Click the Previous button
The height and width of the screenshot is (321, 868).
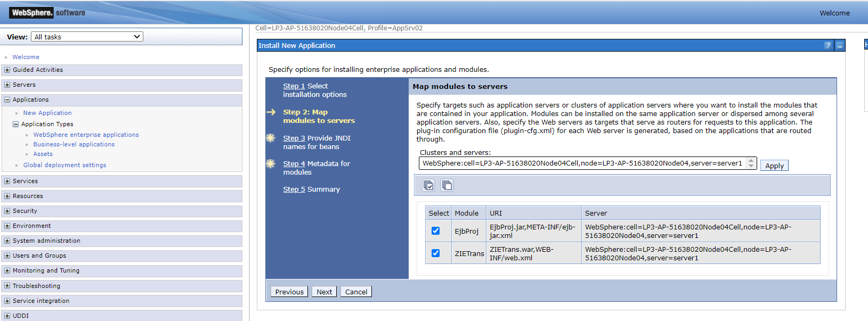tap(289, 292)
